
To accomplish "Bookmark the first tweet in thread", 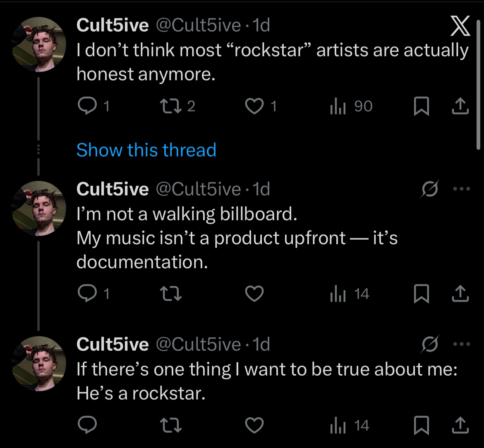I will coord(421,107).
